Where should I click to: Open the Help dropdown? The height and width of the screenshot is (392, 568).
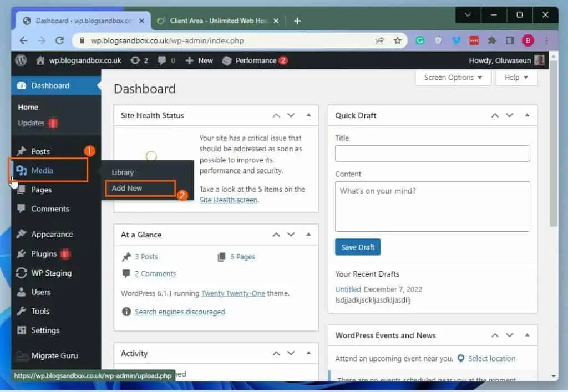pos(515,77)
